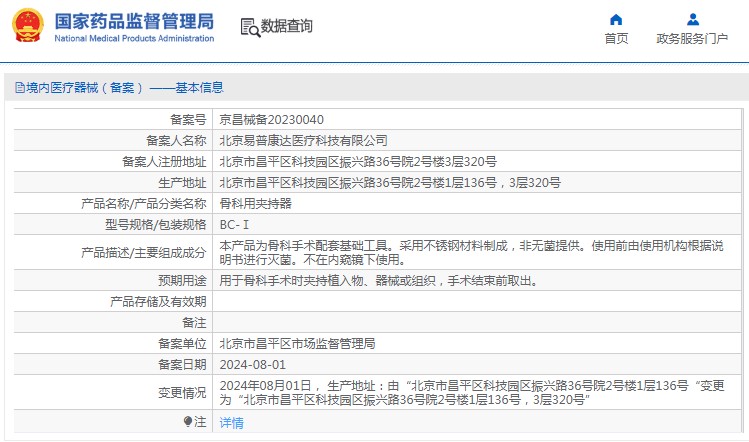Click the 产品存储及有效期 label
Screen dimensions: 749x442
158,302
